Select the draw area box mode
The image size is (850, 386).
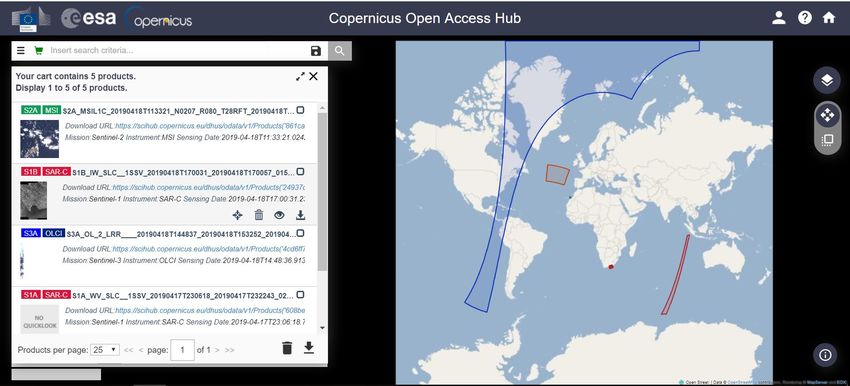pos(827,140)
